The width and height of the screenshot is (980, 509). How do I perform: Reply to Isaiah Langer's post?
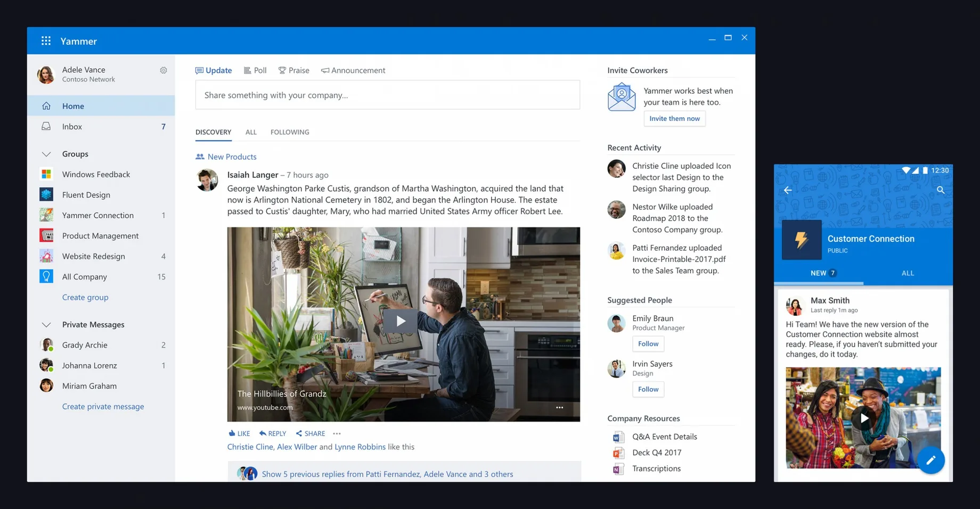[x=273, y=433]
